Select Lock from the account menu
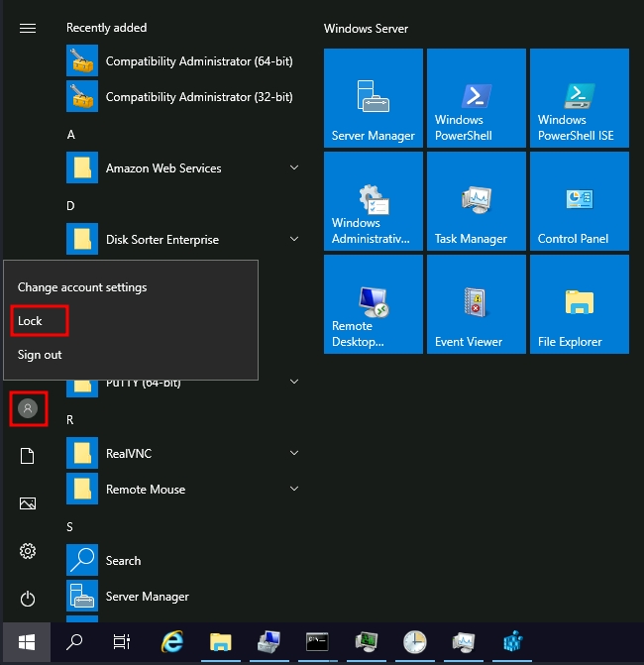The width and height of the screenshot is (644, 665). (x=31, y=321)
